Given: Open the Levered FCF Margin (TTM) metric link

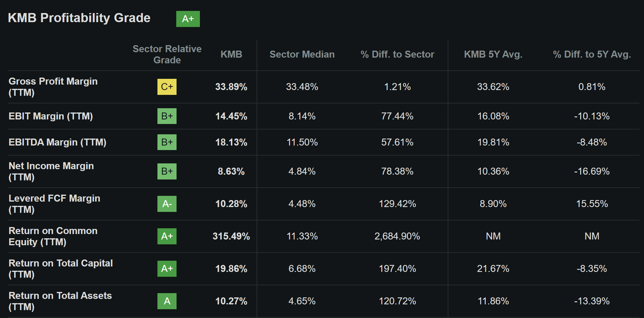Looking at the screenshot, I should 54,204.
